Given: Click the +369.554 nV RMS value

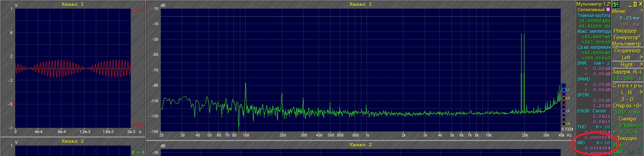Looking at the screenshot, I should [x=596, y=58].
